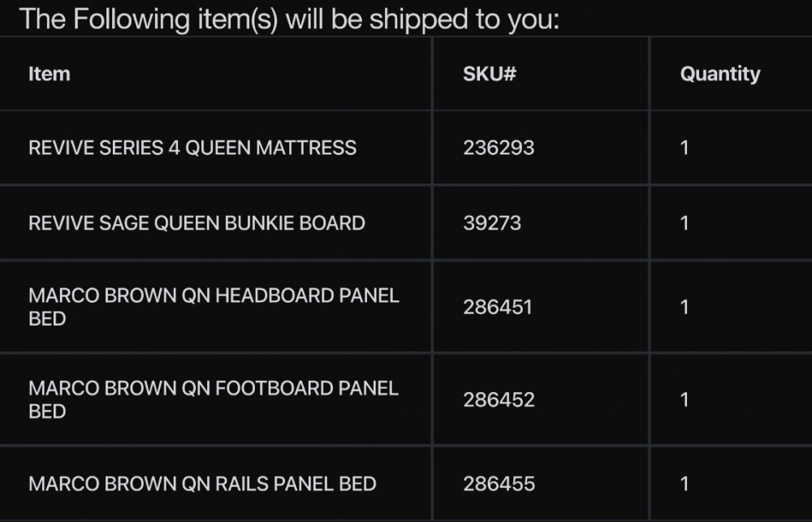Click the 'SKU#' column header
Viewport: 812px width, 522px height.
point(490,74)
